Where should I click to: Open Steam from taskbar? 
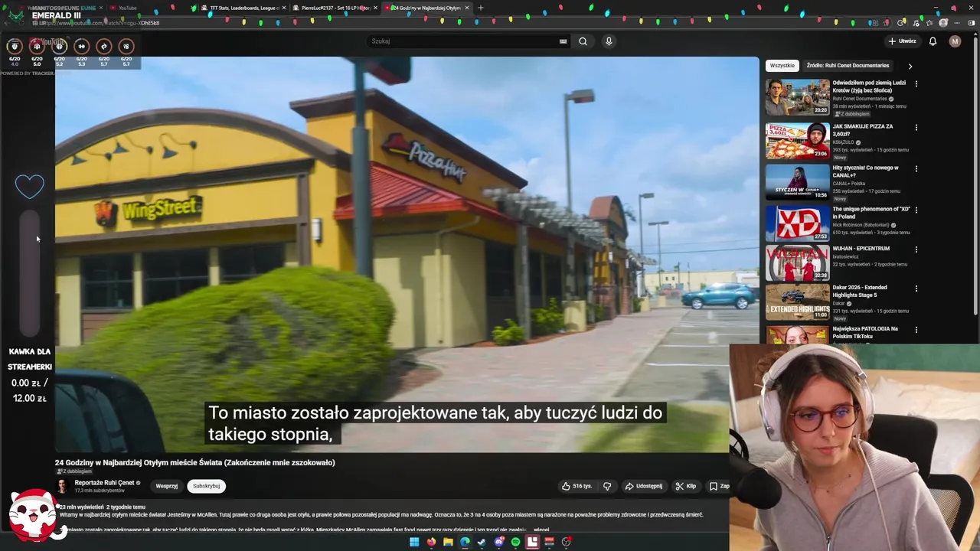click(x=482, y=542)
